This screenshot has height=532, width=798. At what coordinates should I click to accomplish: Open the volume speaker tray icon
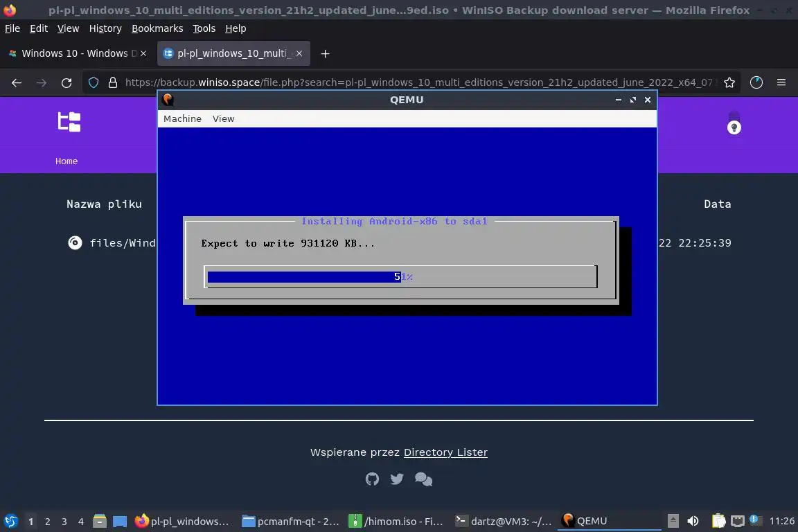pyautogui.click(x=693, y=521)
